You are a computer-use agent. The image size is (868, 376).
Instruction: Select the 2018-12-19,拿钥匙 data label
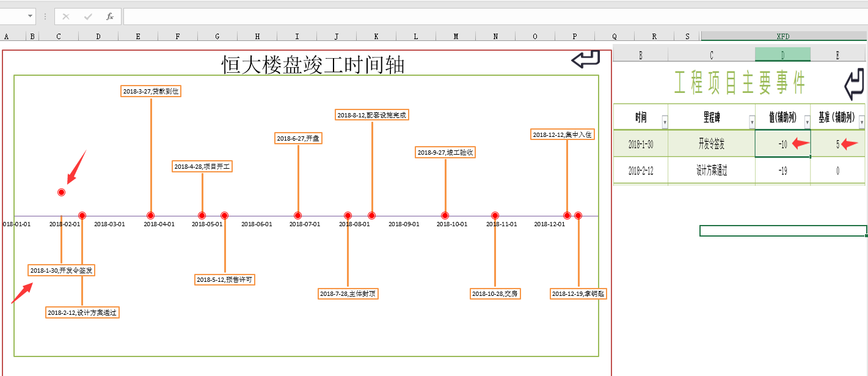578,293
